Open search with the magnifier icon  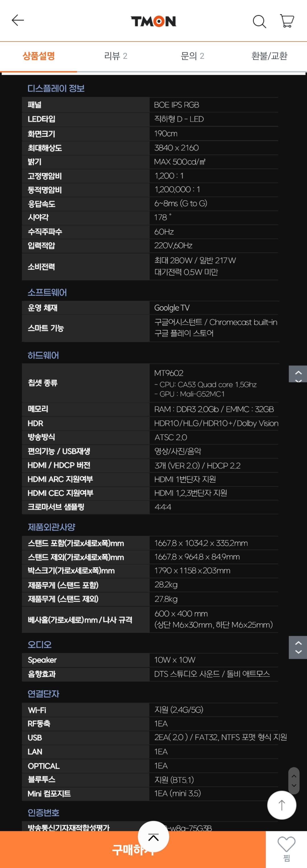259,21
